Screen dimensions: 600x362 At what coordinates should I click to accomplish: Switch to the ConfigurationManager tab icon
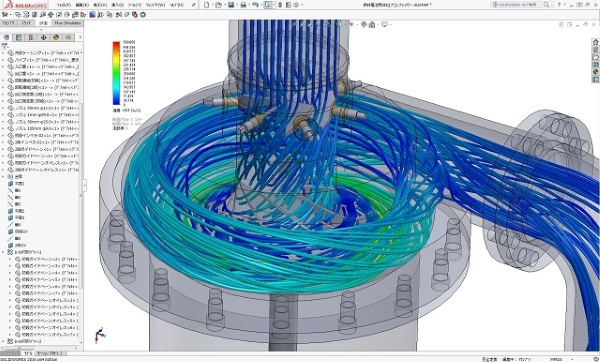pos(31,38)
